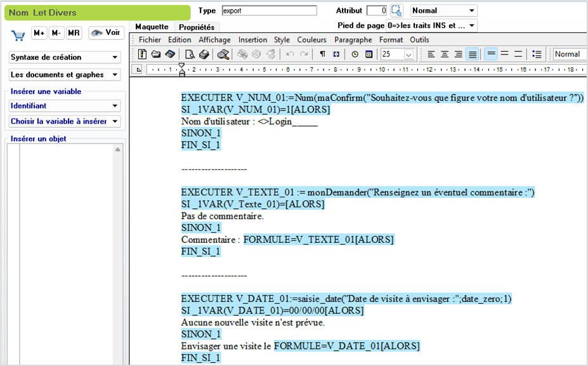Open the zoom 25 dropdown arrow
Image resolution: width=588 pixels, height=366 pixels.
point(408,55)
